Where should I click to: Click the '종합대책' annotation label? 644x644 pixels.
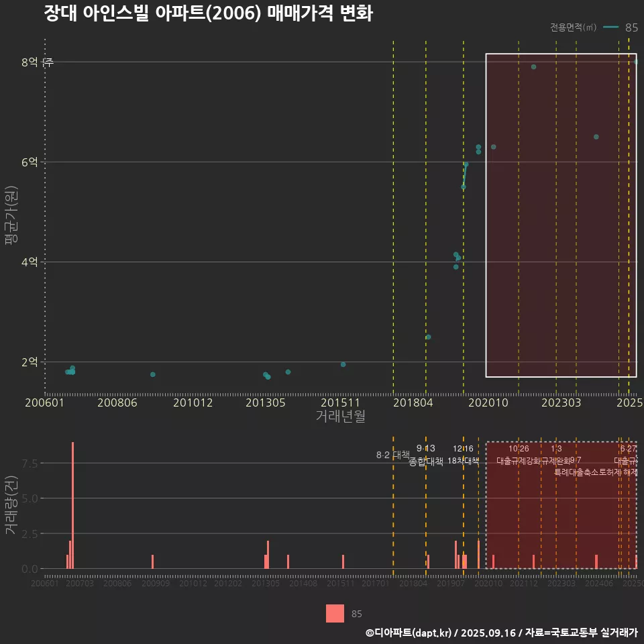click(426, 462)
